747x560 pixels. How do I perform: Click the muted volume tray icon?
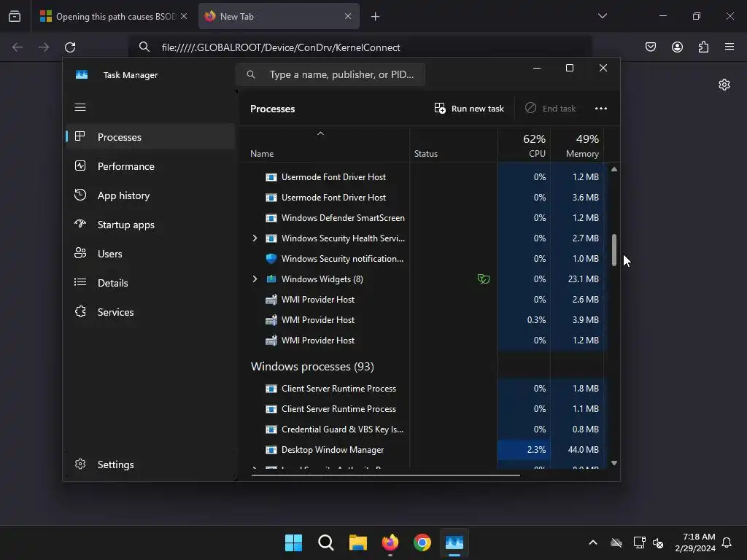658,542
